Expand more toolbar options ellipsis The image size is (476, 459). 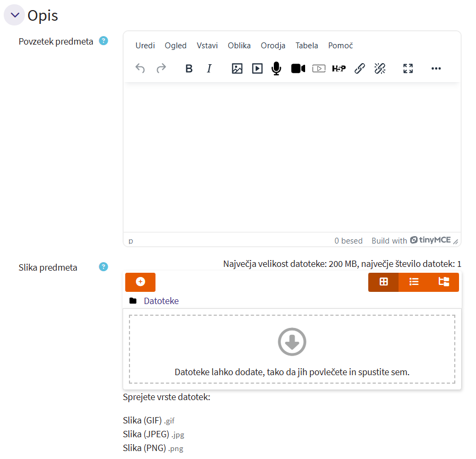point(436,68)
